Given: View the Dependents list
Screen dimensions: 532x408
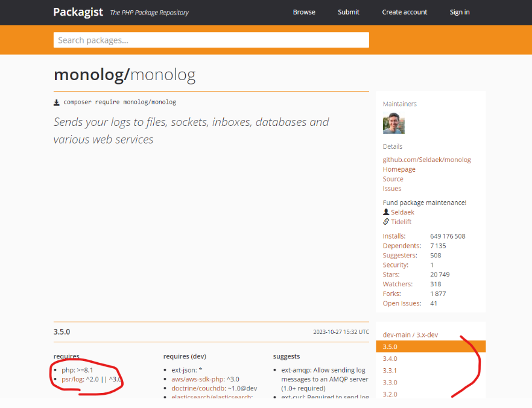Looking at the screenshot, I should 402,246.
